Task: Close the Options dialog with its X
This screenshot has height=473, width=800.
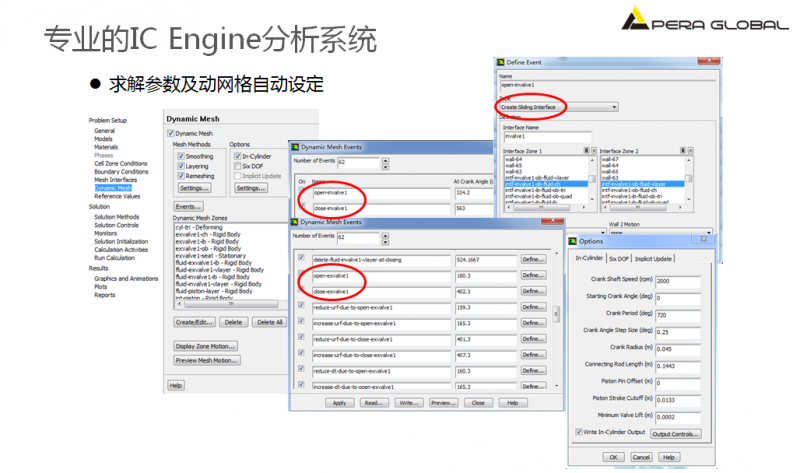Action: point(704,239)
